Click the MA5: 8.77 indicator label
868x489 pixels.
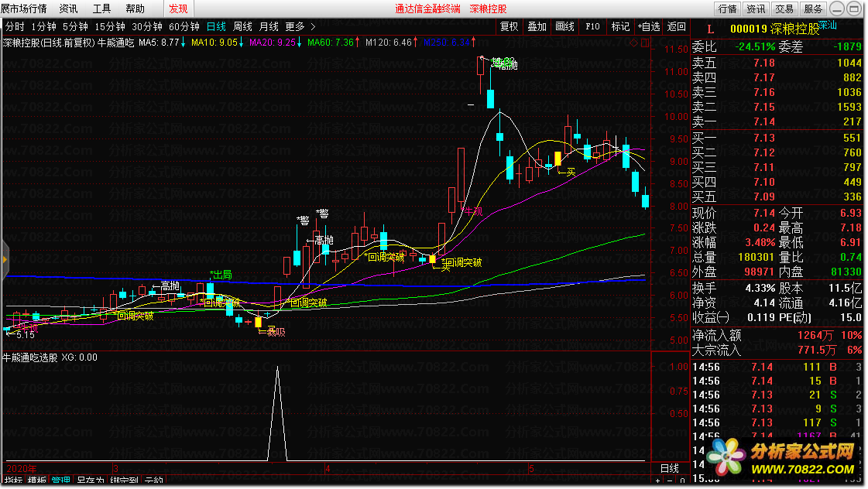pos(158,42)
